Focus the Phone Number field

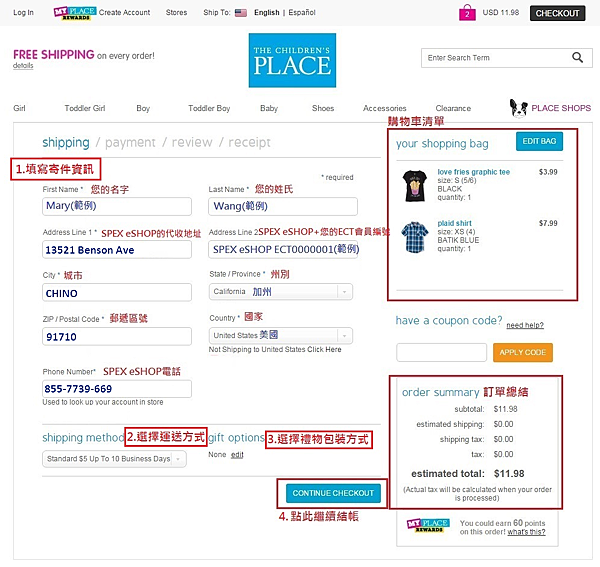(117, 389)
